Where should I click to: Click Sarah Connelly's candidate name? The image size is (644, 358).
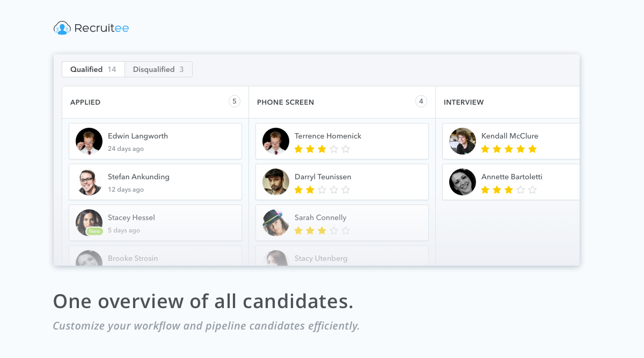point(320,217)
